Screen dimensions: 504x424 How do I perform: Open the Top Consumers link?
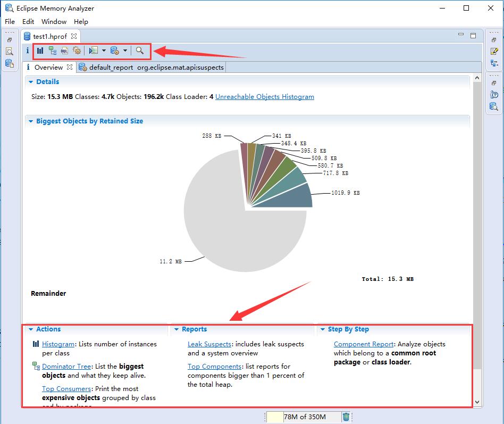[x=66, y=388]
